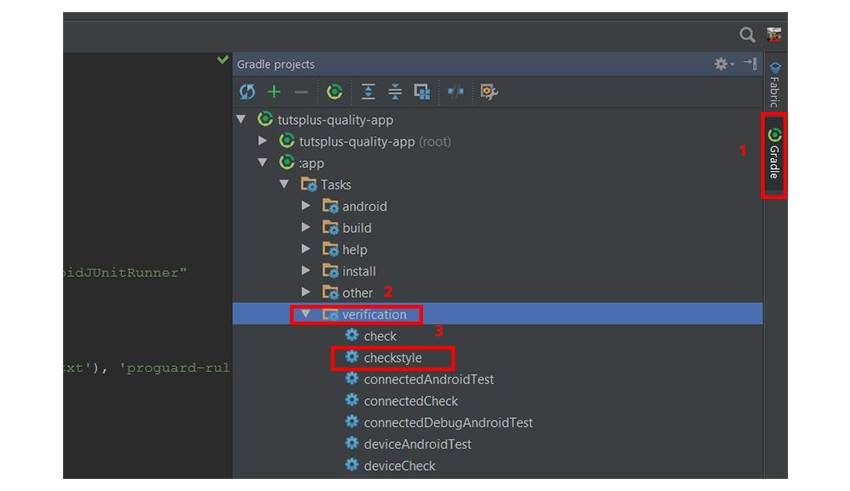Screen dimensions: 850x491
Task: Collapse the tutsplus-quality-app project node
Action: (241, 119)
